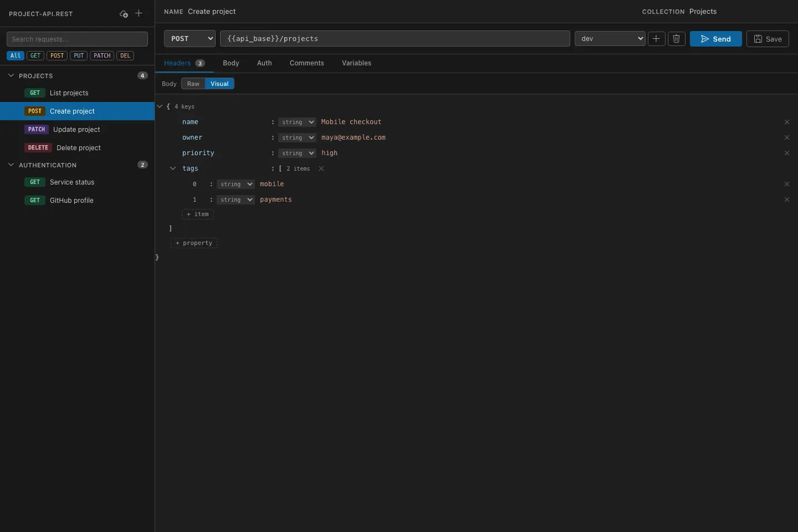The width and height of the screenshot is (798, 532).
Task: Remove the payments array item
Action: coord(787,199)
